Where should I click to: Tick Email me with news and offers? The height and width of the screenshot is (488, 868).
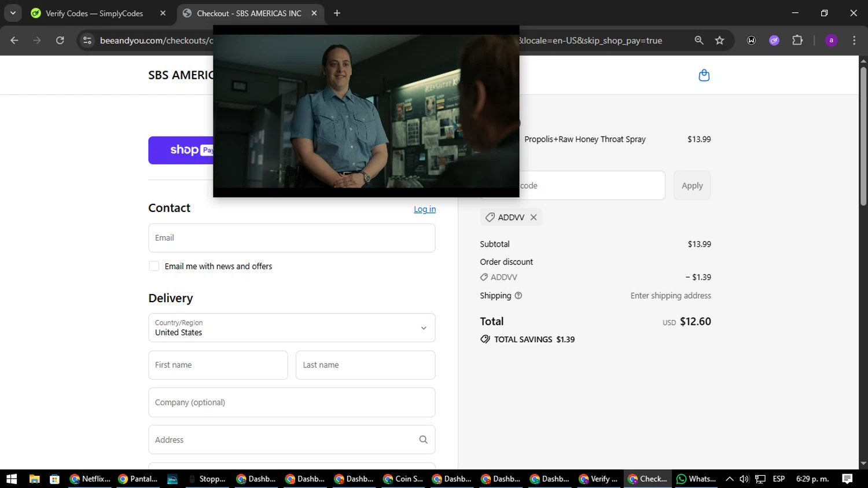click(154, 266)
